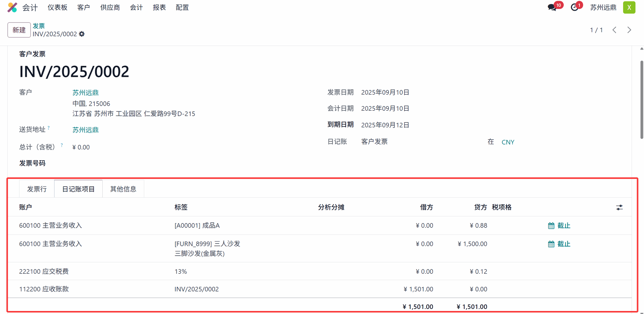Open the 苏州远鼎 customer link

pyautogui.click(x=86, y=93)
